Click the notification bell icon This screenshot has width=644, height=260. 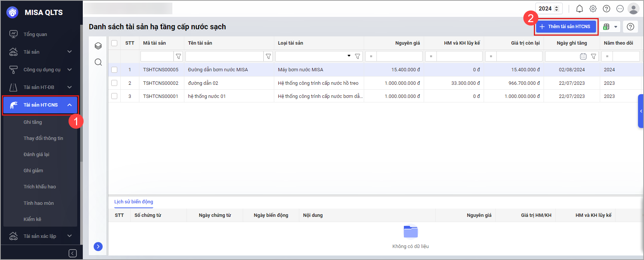click(x=579, y=9)
